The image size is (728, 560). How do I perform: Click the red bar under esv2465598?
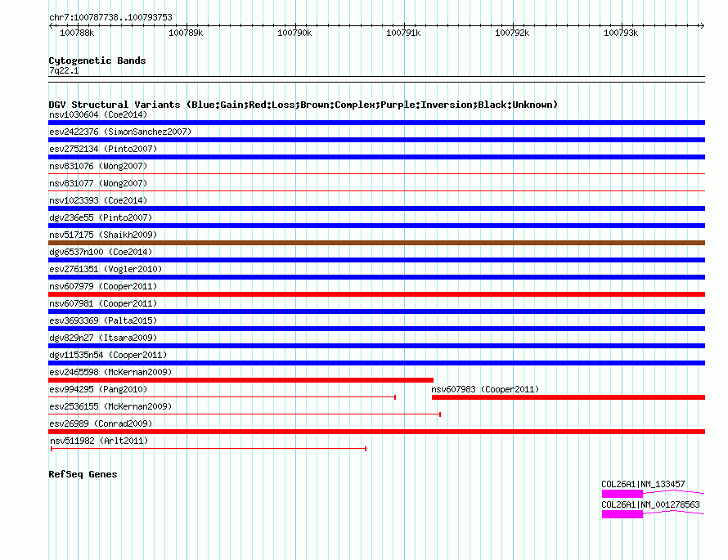point(241,380)
